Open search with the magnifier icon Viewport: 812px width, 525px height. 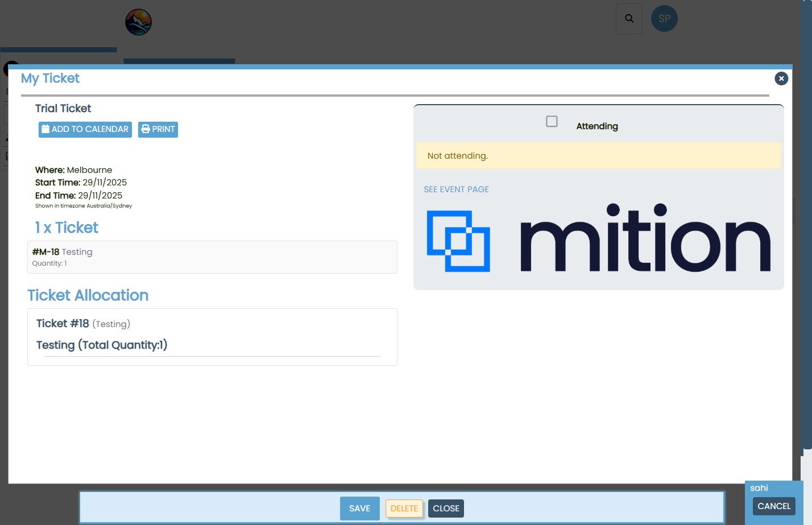(x=629, y=19)
